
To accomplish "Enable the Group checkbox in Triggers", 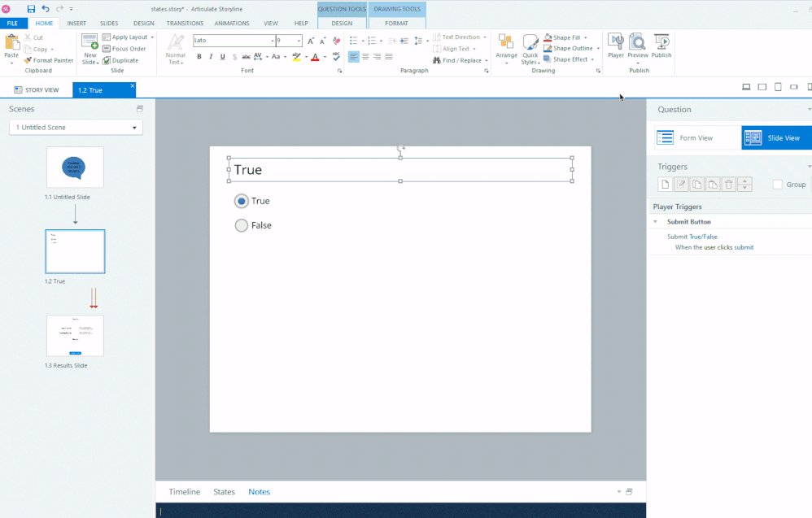I will (x=778, y=185).
